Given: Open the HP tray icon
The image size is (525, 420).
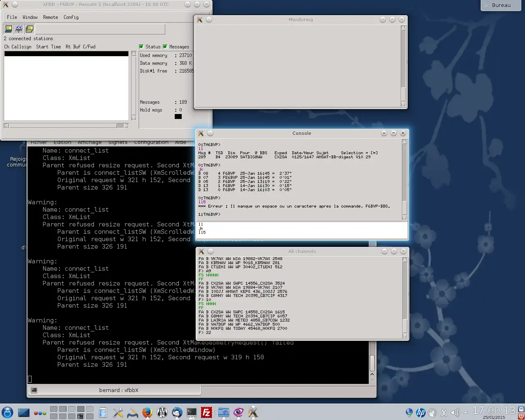Looking at the screenshot, I should 421,413.
